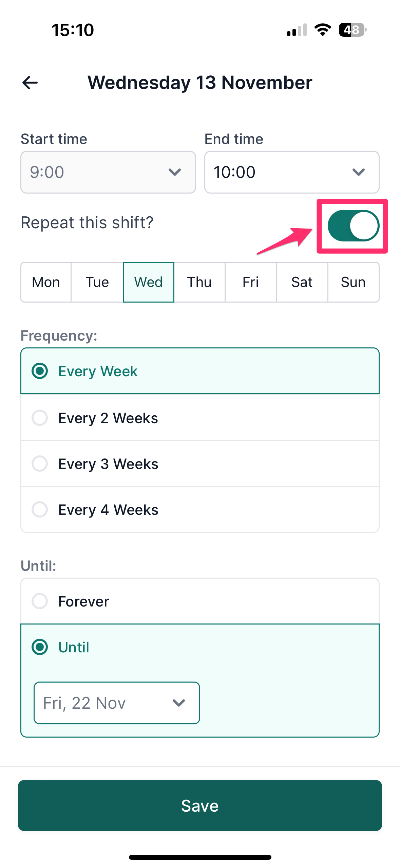Tap the cellular signal icon

click(x=297, y=30)
